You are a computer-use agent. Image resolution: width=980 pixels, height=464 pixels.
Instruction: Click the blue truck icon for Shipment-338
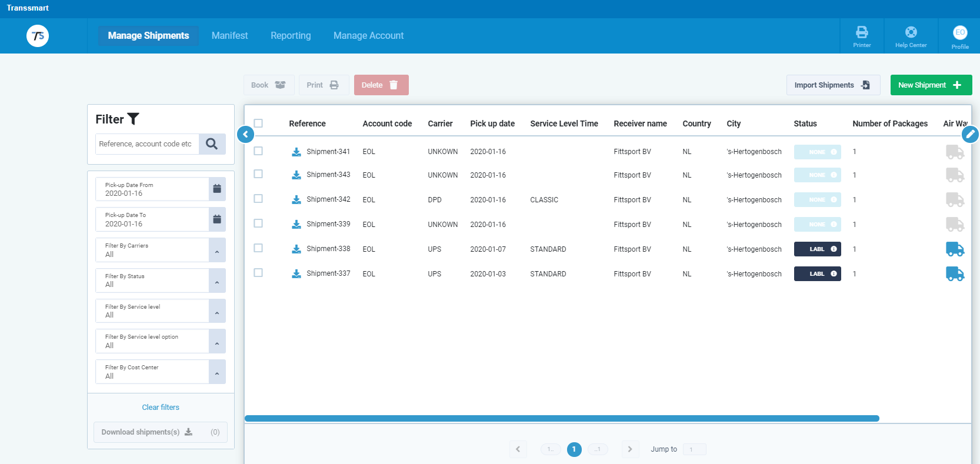(x=954, y=249)
